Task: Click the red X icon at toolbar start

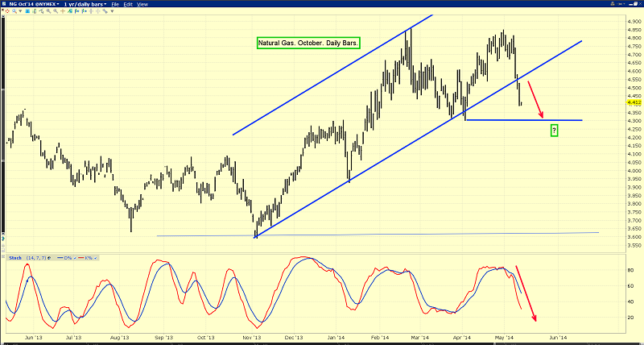Action: (x=2, y=9)
